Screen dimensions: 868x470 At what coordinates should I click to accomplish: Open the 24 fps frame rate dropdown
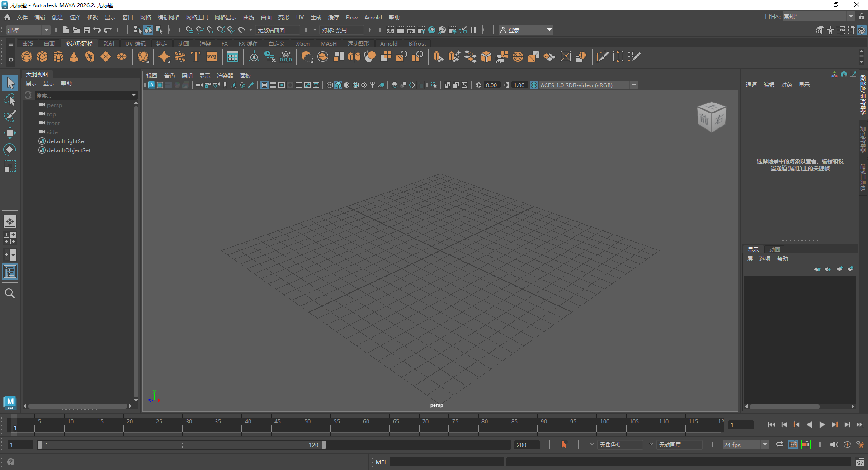click(x=745, y=445)
